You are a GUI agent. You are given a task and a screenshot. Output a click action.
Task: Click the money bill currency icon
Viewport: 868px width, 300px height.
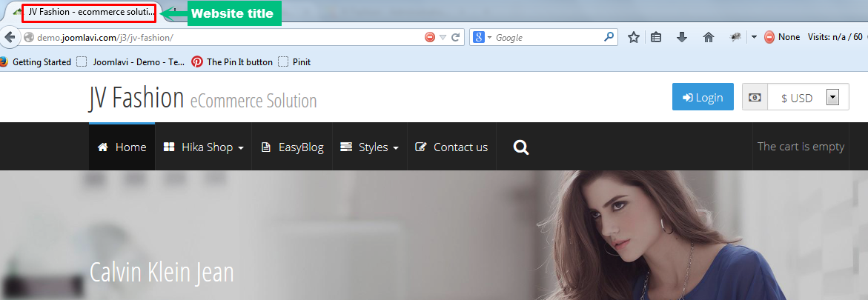pos(755,98)
